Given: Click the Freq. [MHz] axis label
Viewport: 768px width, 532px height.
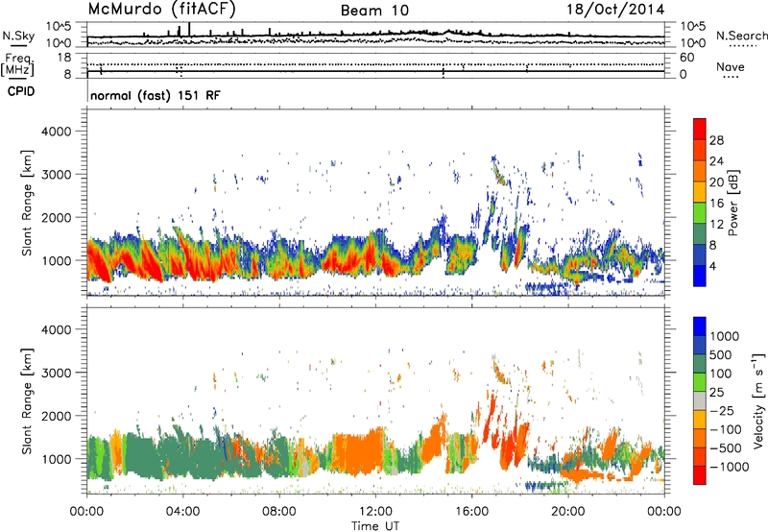Looking at the screenshot, I should pyautogui.click(x=17, y=64).
